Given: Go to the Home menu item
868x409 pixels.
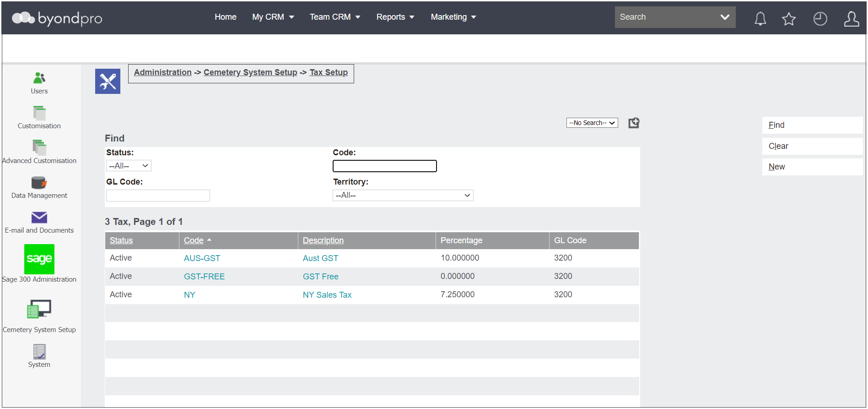Looking at the screenshot, I should coord(226,17).
